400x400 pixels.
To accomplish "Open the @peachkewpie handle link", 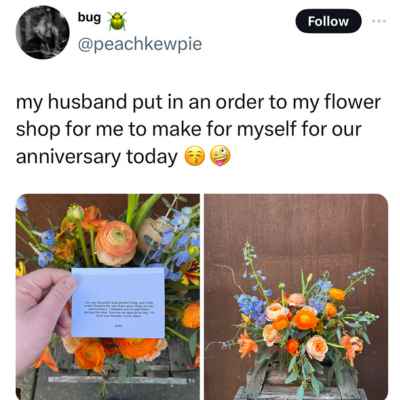I will pos(140,44).
